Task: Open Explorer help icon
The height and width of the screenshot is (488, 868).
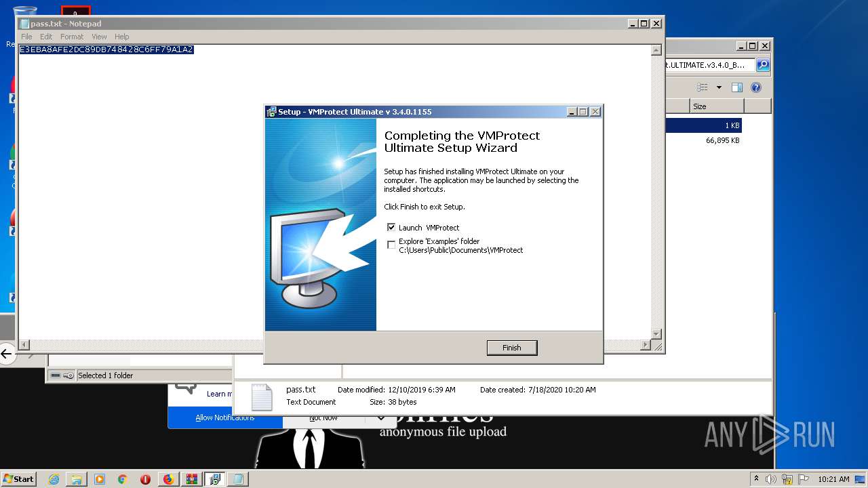Action: tap(756, 87)
